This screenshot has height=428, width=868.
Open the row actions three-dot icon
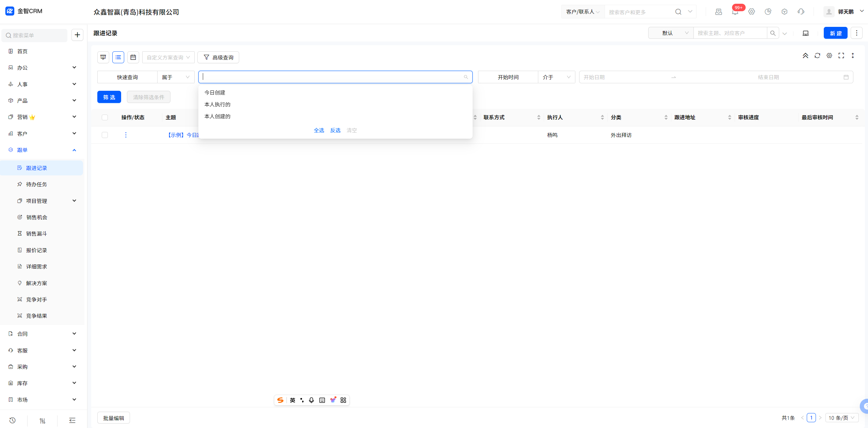coord(126,135)
